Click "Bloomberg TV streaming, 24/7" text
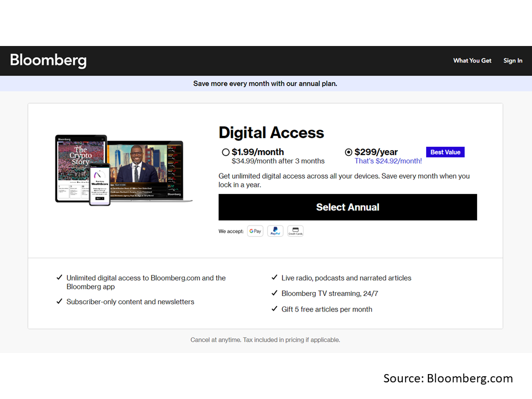 coord(330,294)
